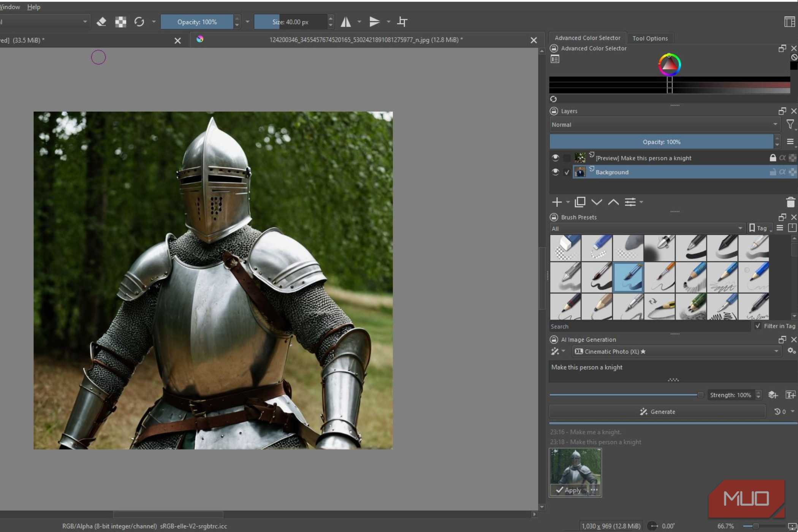
Task: Add a new layer with plus icon
Action: point(557,202)
